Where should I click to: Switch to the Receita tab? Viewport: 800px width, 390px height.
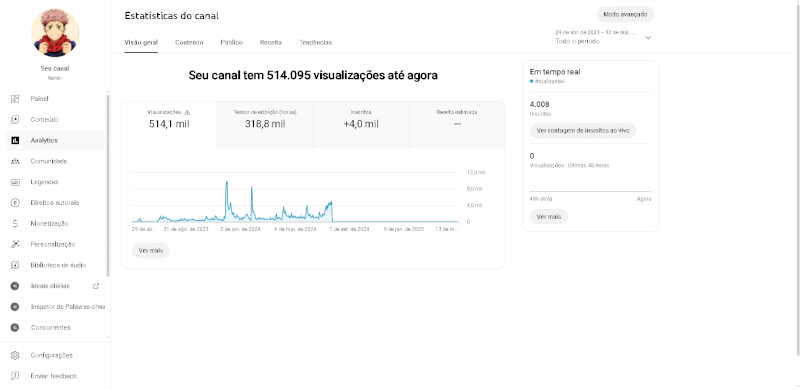[270, 42]
